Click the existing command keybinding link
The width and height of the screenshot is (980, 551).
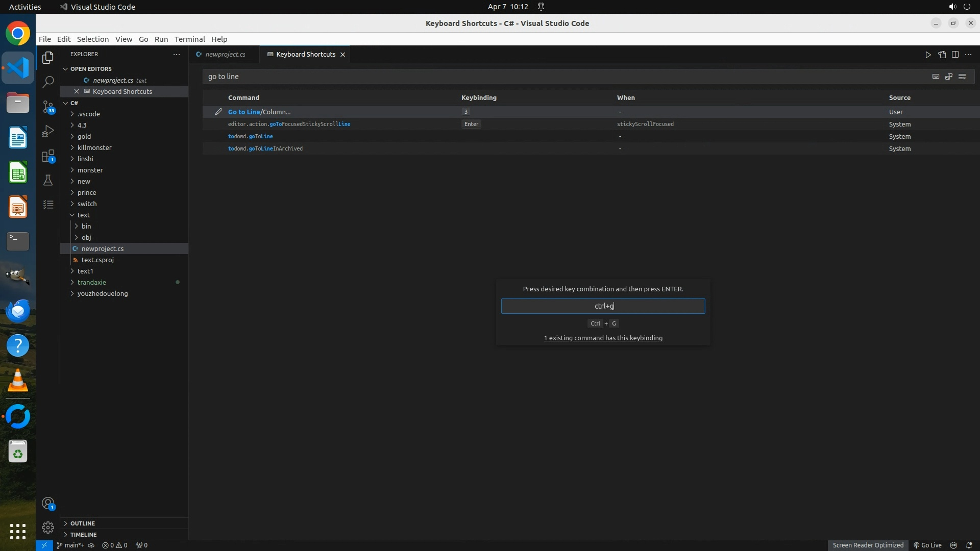click(x=603, y=338)
